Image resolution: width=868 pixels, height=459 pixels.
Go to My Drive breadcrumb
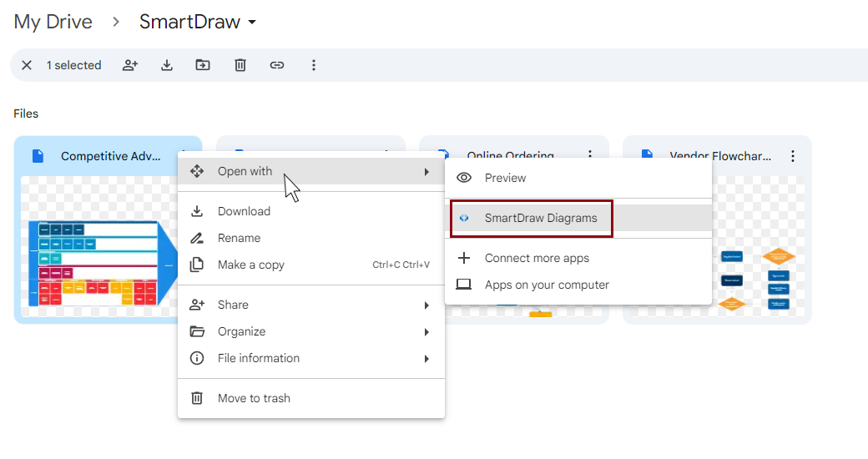point(53,22)
